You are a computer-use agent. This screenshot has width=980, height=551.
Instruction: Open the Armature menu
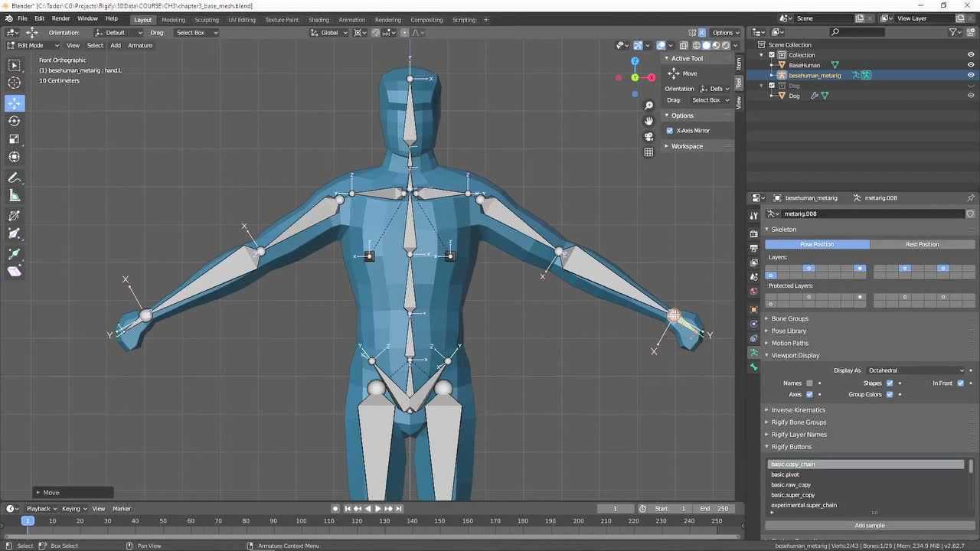140,45
